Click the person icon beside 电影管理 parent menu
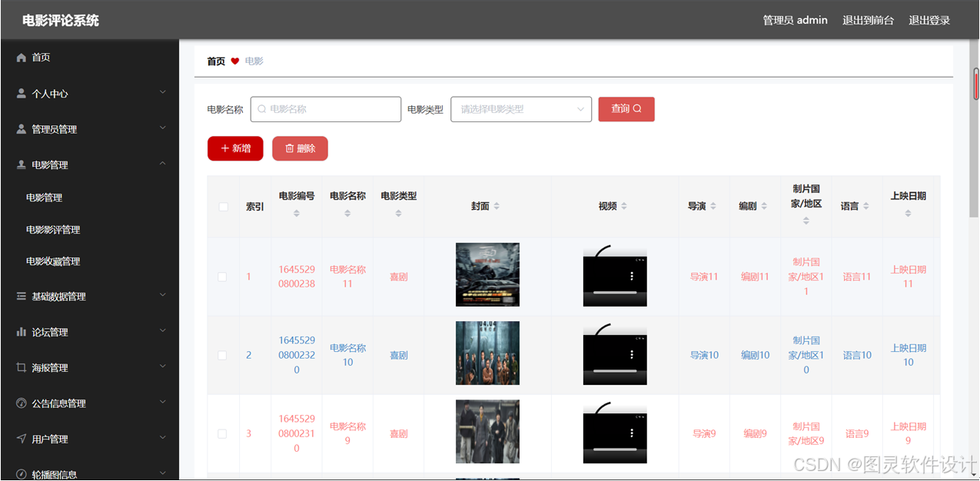The width and height of the screenshot is (980, 481). [22, 164]
